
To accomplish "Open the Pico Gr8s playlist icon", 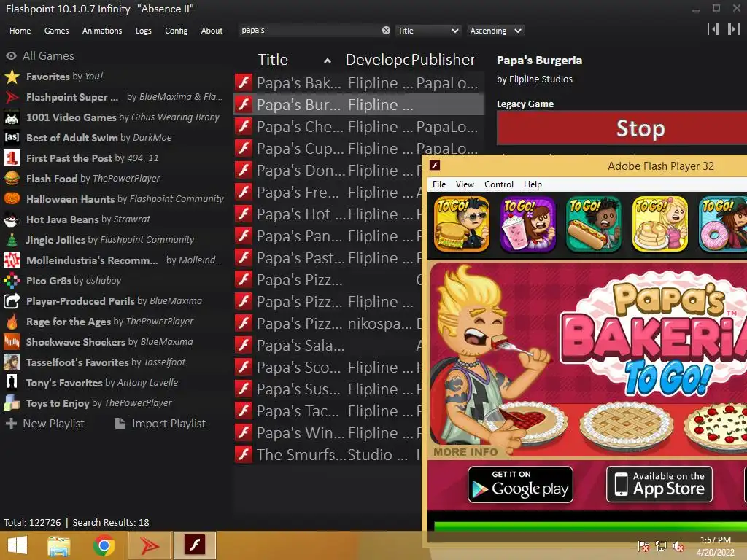I will point(12,281).
